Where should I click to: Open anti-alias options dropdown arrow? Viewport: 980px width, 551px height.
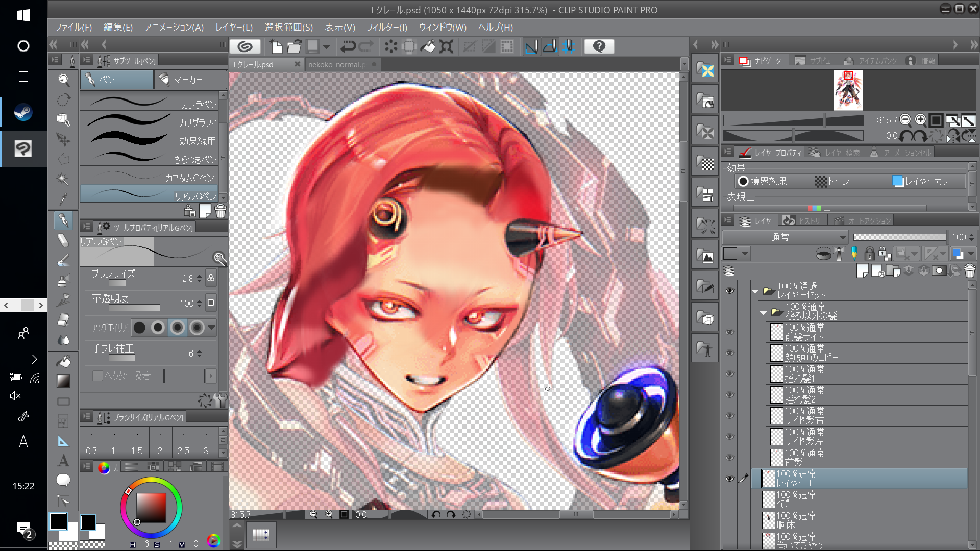click(211, 328)
